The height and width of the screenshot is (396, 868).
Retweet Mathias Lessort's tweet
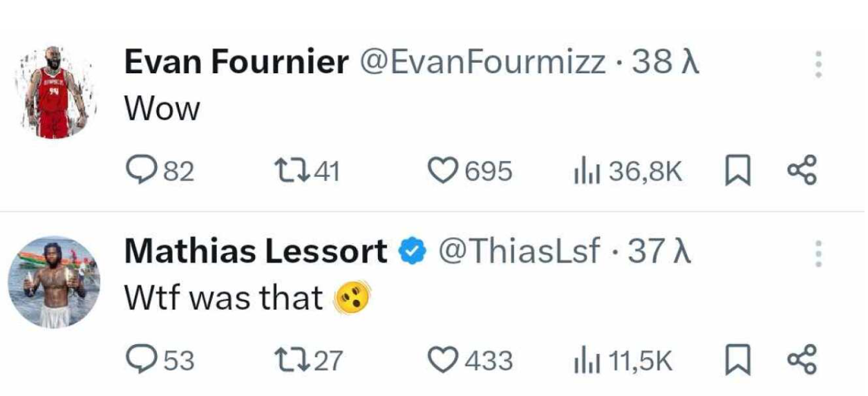point(286,360)
